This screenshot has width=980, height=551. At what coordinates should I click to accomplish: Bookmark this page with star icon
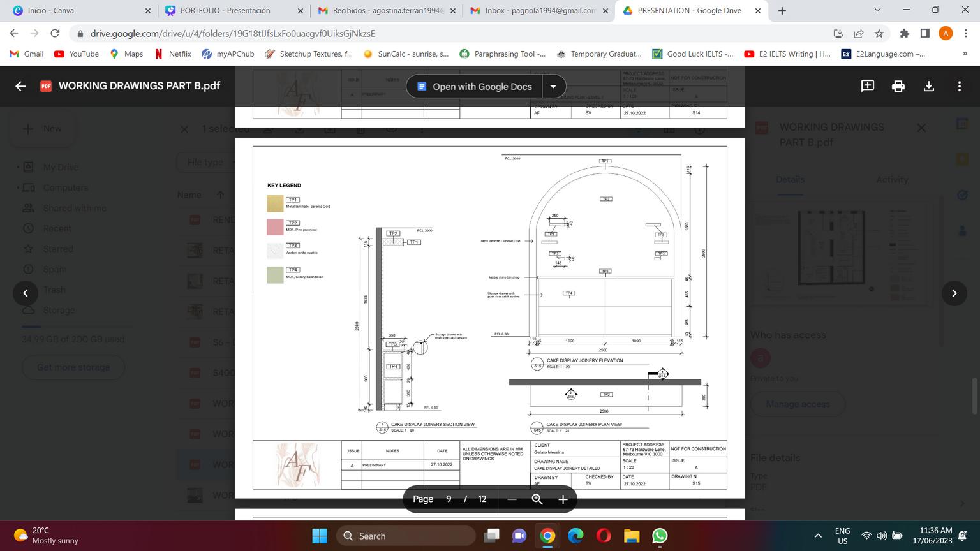click(879, 34)
